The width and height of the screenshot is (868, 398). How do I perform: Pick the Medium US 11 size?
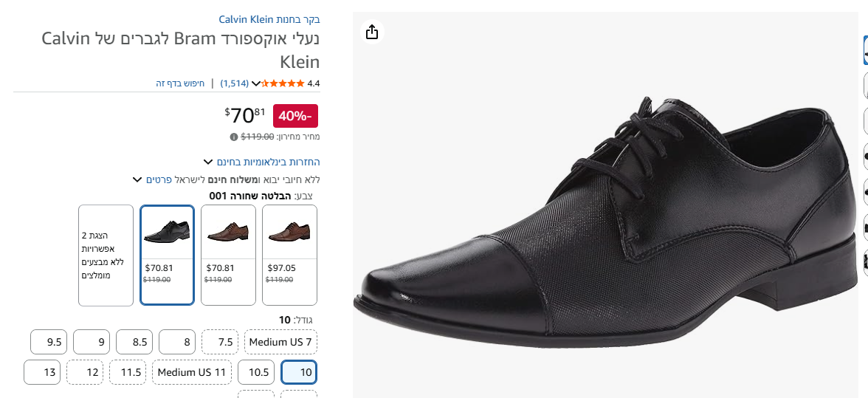[192, 372]
